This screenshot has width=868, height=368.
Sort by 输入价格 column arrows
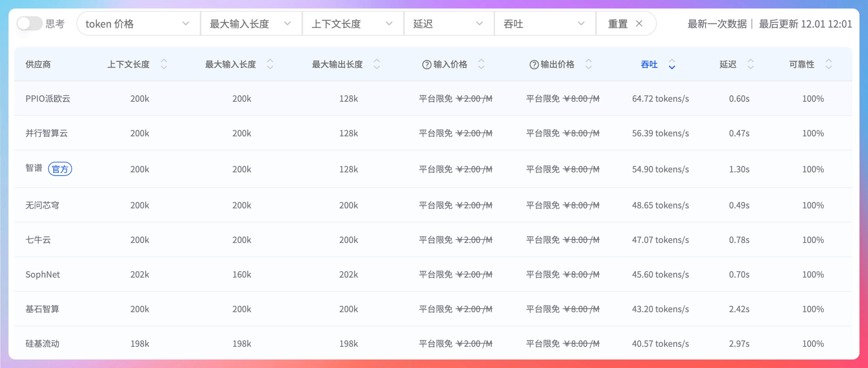[x=481, y=64]
